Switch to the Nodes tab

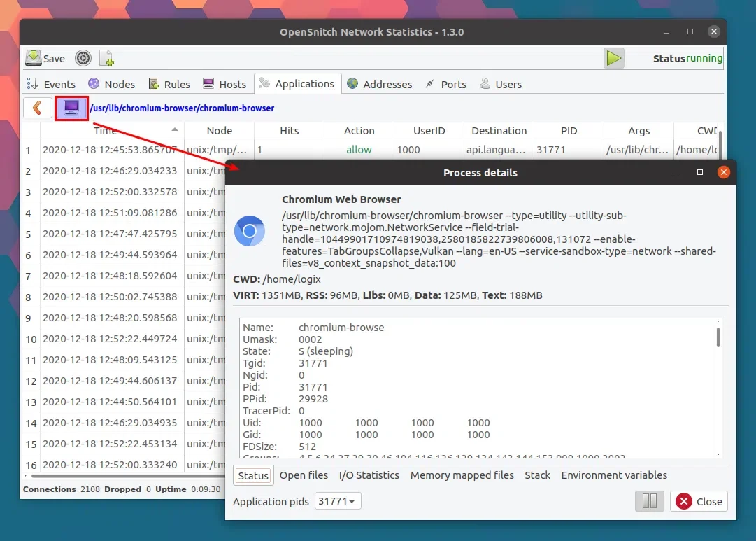click(x=111, y=84)
